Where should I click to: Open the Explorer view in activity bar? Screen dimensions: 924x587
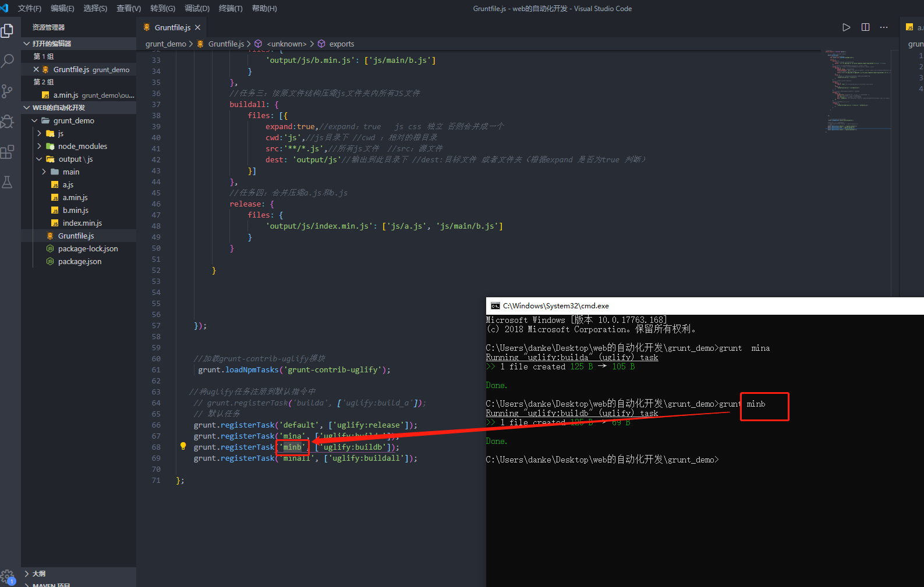pyautogui.click(x=8, y=30)
